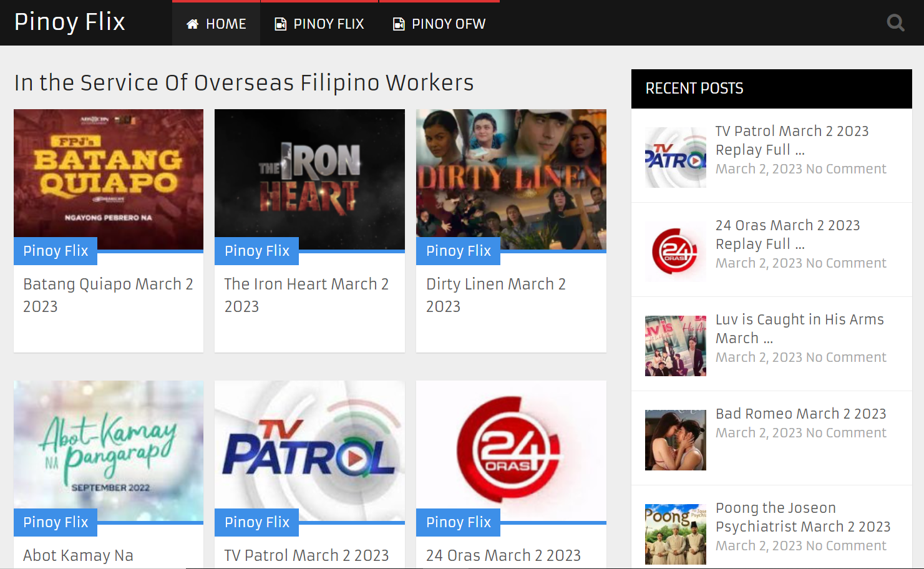This screenshot has width=924, height=569.
Task: Open the search magnifier icon
Action: click(896, 22)
